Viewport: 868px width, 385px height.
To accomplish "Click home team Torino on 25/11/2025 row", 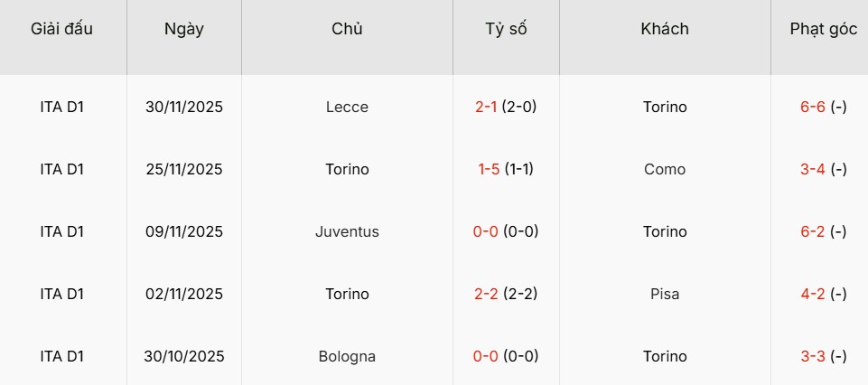I will coord(347,169).
